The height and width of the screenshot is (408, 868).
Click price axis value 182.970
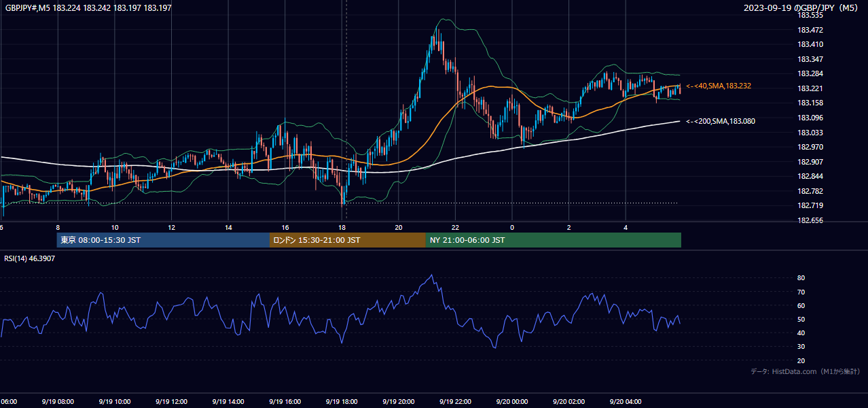pyautogui.click(x=810, y=148)
